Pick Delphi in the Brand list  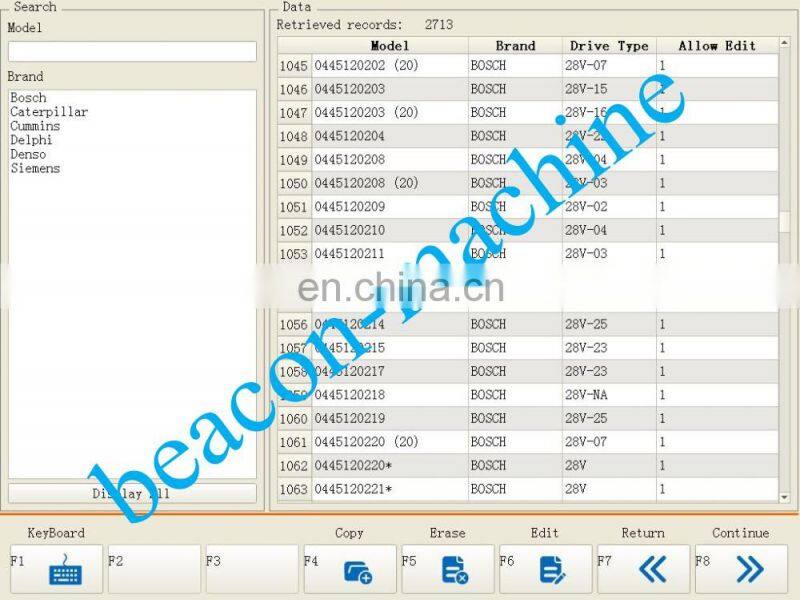[31, 140]
